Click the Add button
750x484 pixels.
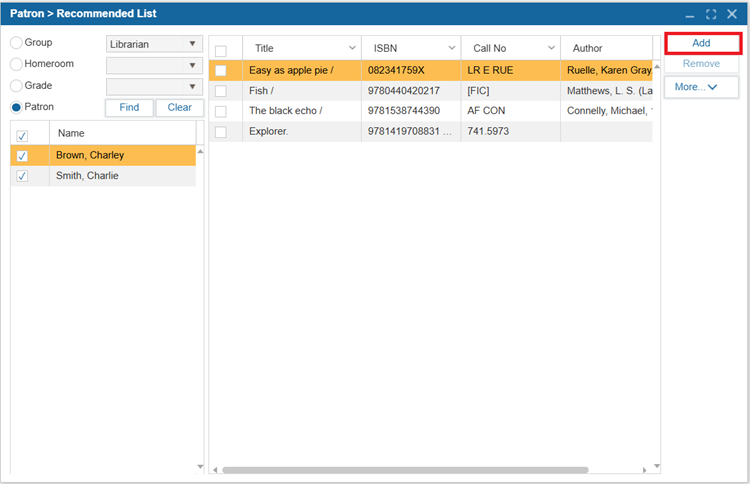pyautogui.click(x=701, y=43)
